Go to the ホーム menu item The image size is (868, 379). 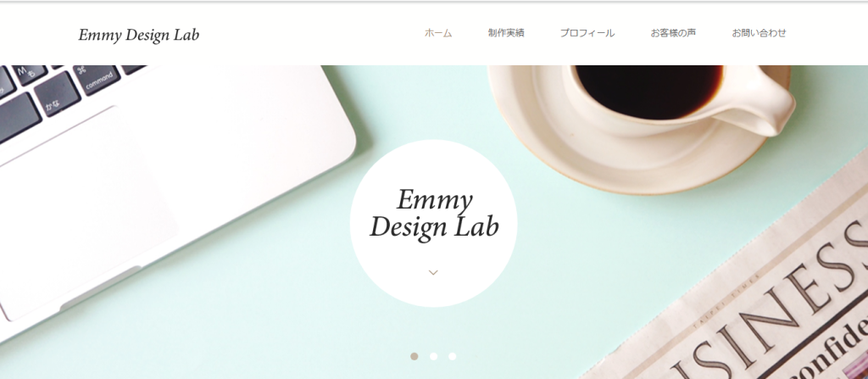point(438,33)
